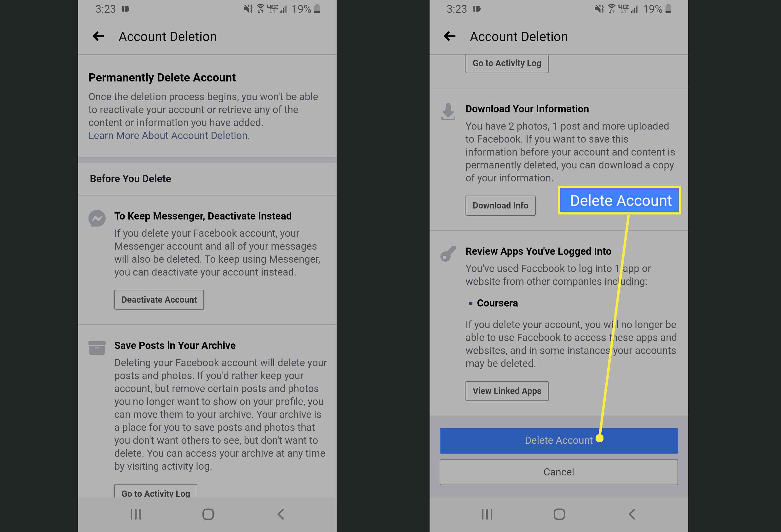Select View Linked Apps option
This screenshot has height=532, width=781.
(x=507, y=390)
